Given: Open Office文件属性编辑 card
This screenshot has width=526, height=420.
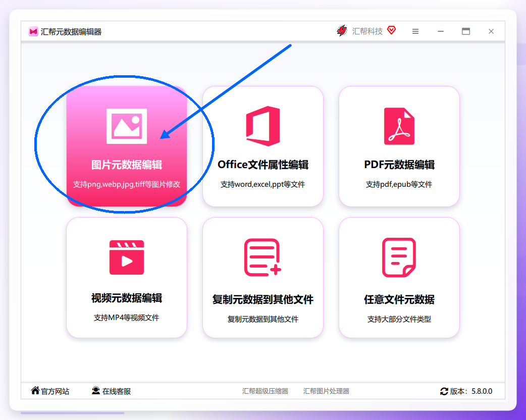Looking at the screenshot, I should coord(263,146).
